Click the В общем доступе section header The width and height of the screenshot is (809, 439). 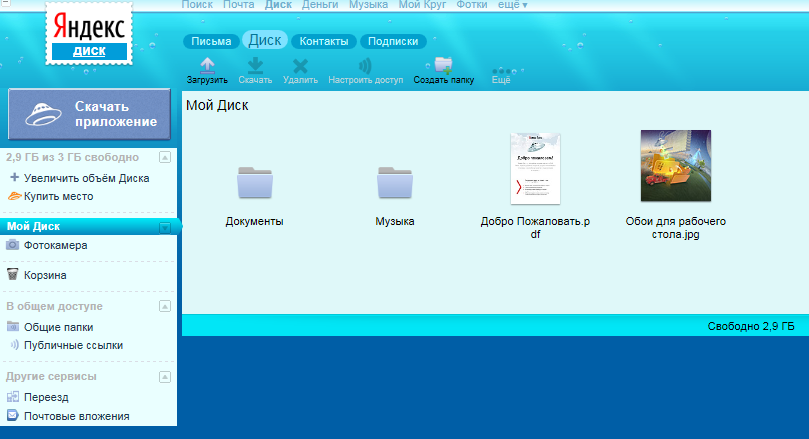54,306
